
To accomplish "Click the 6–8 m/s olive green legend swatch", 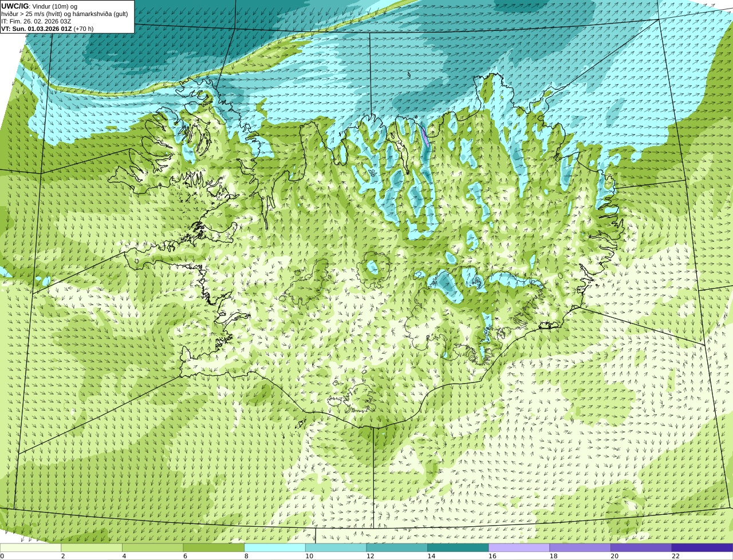I will [x=214, y=547].
